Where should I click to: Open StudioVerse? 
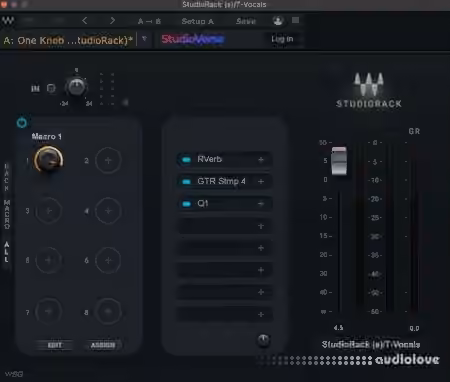(193, 39)
